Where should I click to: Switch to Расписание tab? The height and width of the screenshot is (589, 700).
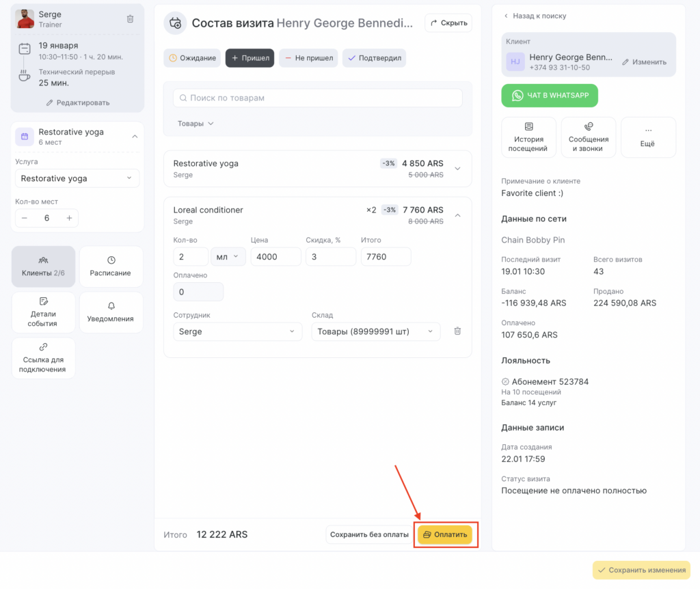[x=111, y=266]
